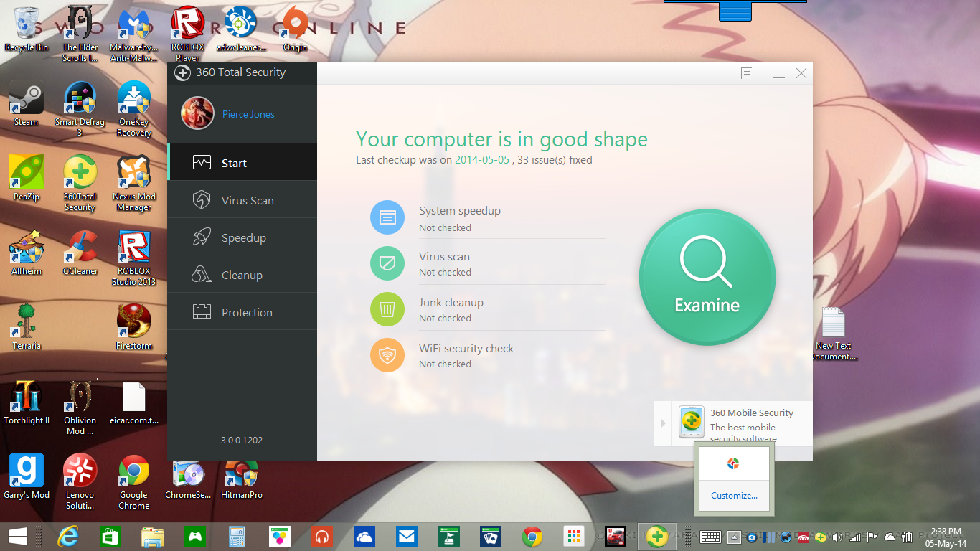Screen dimensions: 980x551
Task: Go to the Cleanup section
Action: click(242, 275)
